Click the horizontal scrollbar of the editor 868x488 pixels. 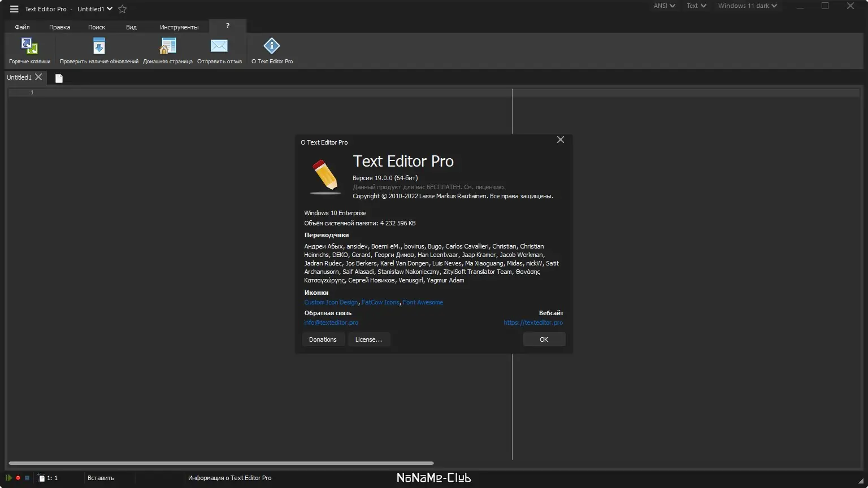click(221, 463)
